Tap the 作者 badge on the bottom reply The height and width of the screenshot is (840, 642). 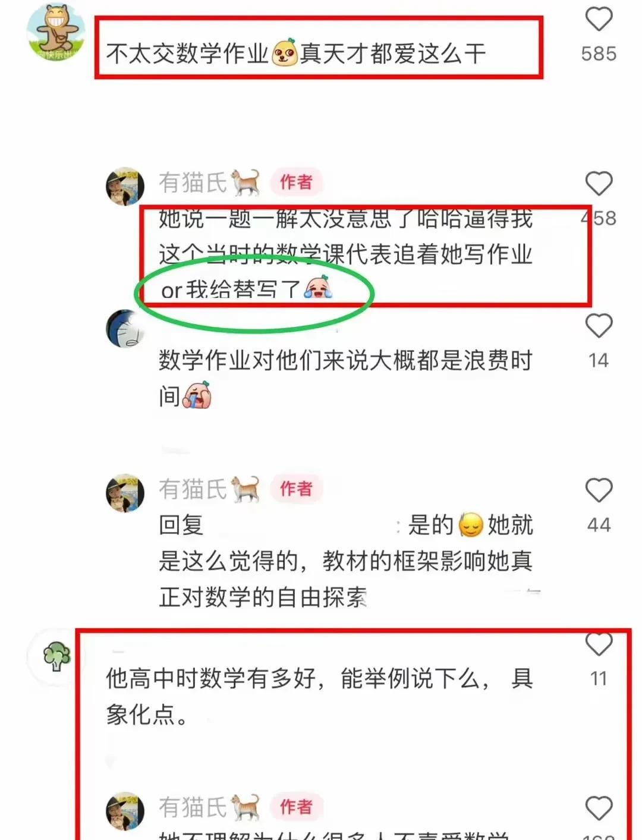296,807
